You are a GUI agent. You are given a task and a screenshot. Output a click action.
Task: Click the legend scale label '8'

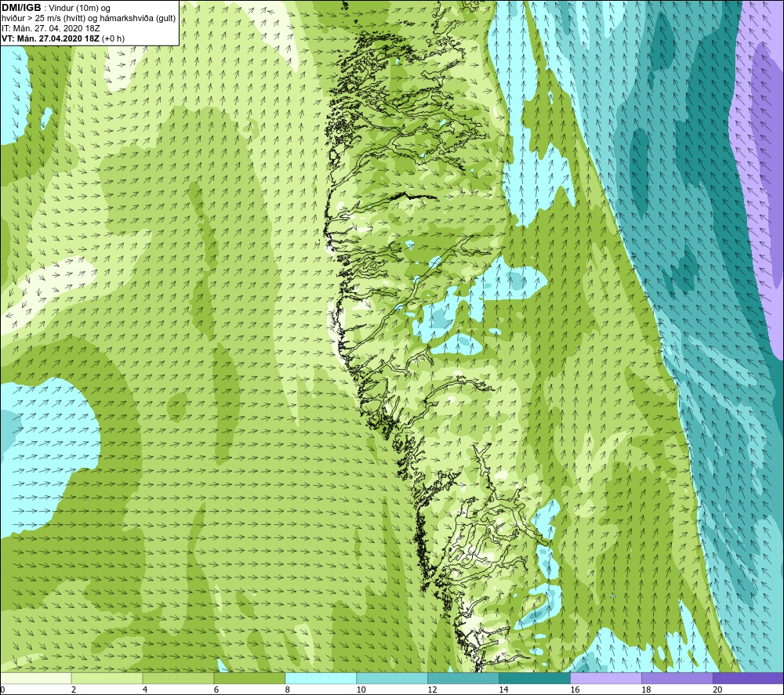[288, 690]
